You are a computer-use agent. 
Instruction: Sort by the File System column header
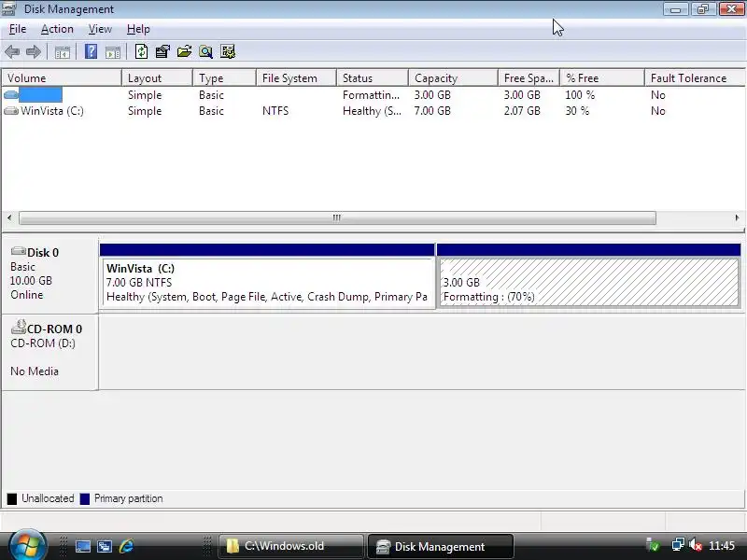point(296,78)
